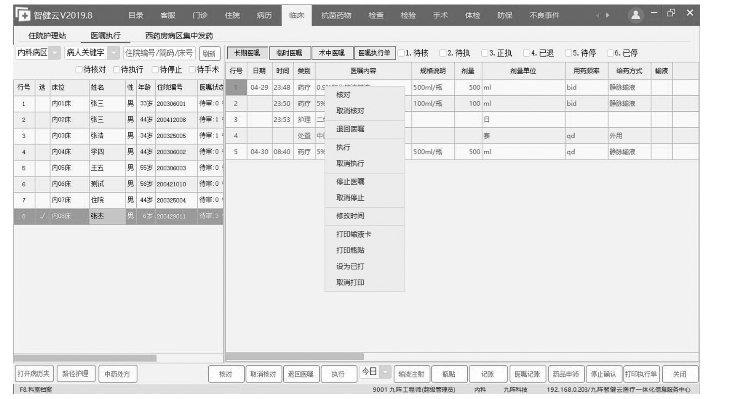Check the 2.待执 filter checkbox
The image size is (729, 399).
coord(443,53)
